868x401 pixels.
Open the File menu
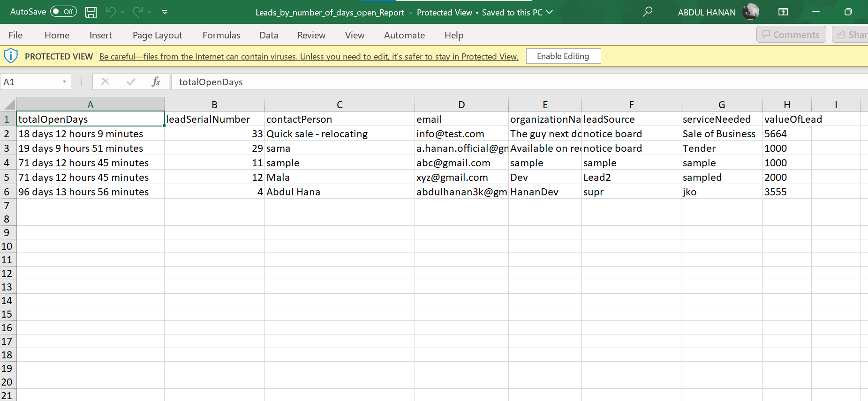pyautogui.click(x=15, y=35)
